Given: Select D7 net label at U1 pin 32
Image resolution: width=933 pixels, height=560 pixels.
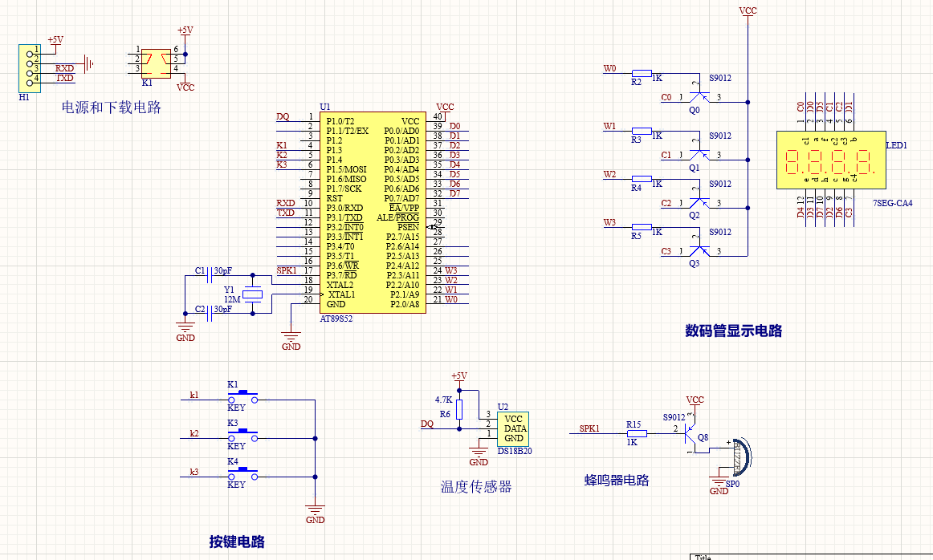Looking at the screenshot, I should tap(454, 193).
